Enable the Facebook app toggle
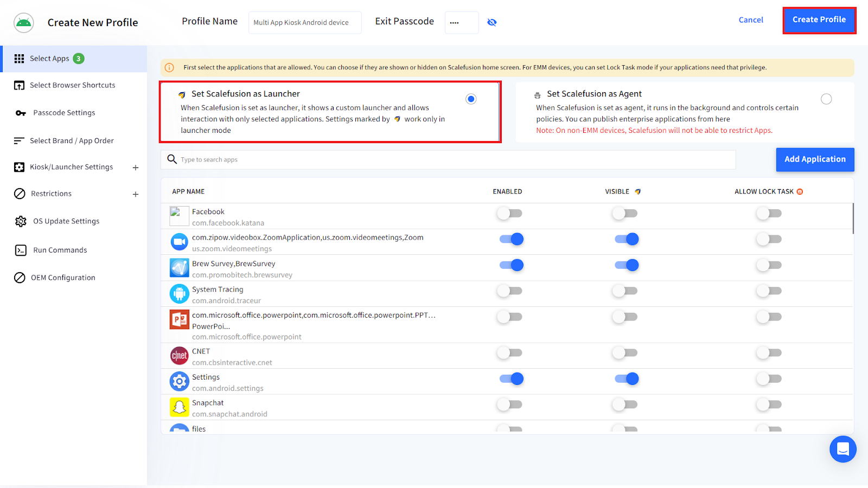868x488 pixels. click(510, 214)
